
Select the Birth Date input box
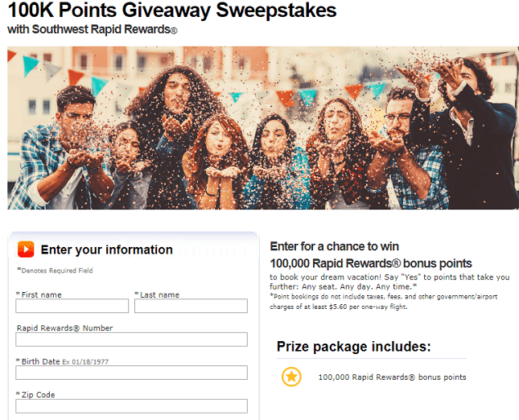tap(131, 373)
